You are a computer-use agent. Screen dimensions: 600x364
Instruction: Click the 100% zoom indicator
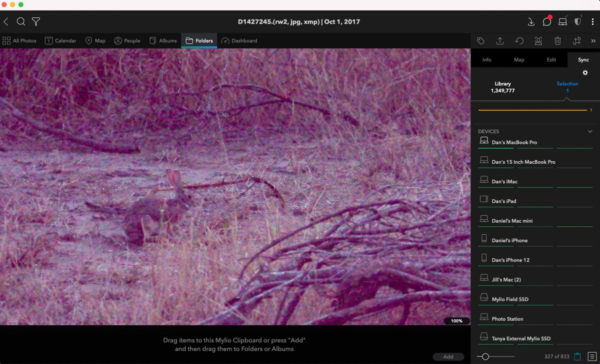coord(456,321)
